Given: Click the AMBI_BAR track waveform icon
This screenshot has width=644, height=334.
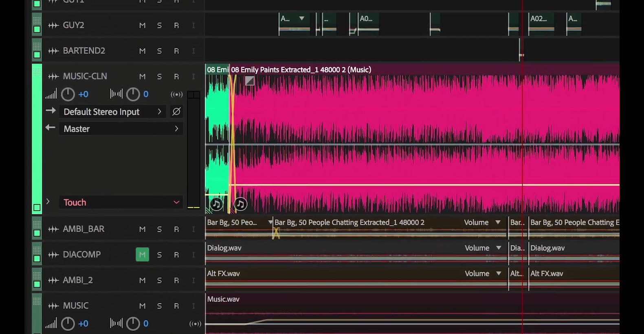Looking at the screenshot, I should 53,229.
